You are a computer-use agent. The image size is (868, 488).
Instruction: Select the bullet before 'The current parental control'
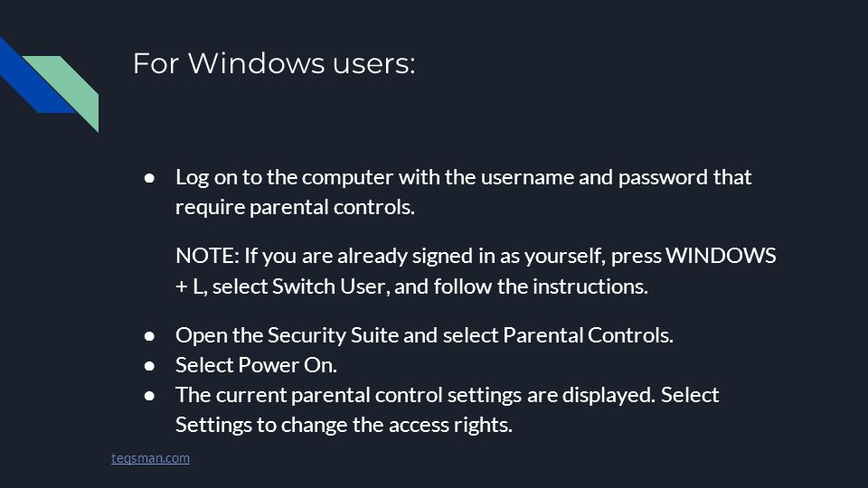pyautogui.click(x=149, y=396)
